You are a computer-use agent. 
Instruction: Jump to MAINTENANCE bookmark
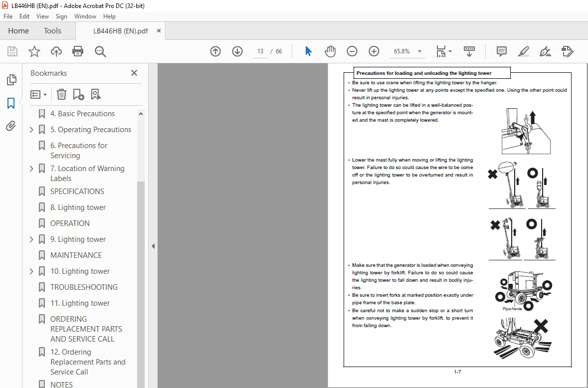click(x=76, y=255)
